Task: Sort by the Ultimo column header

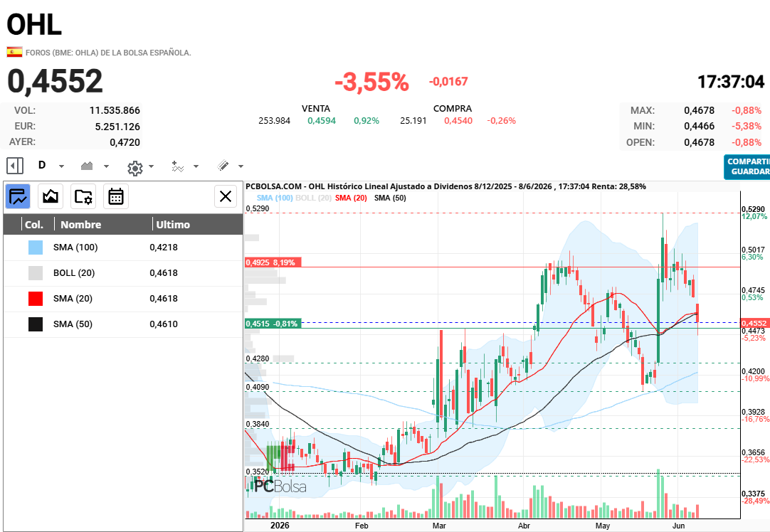Action: [173, 224]
